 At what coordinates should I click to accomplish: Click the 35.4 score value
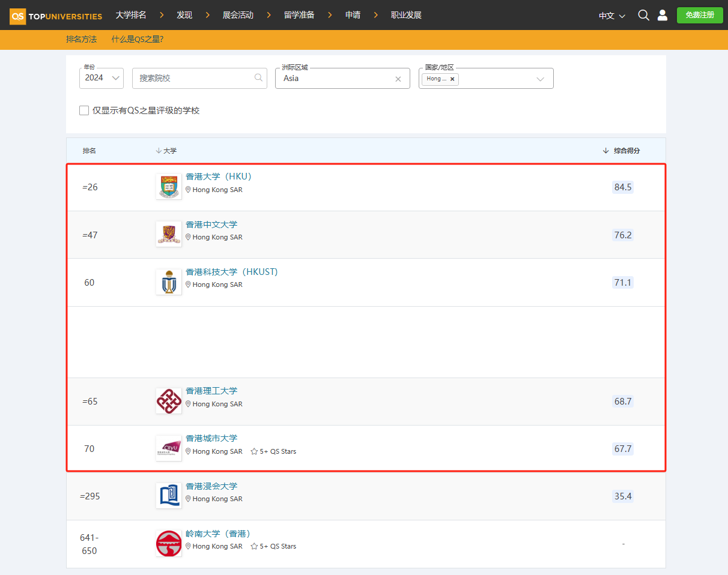click(623, 496)
